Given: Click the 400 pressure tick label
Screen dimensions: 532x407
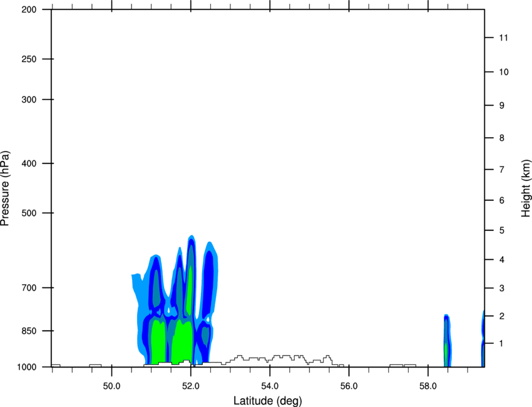Looking at the screenshot, I should pos(29,163).
